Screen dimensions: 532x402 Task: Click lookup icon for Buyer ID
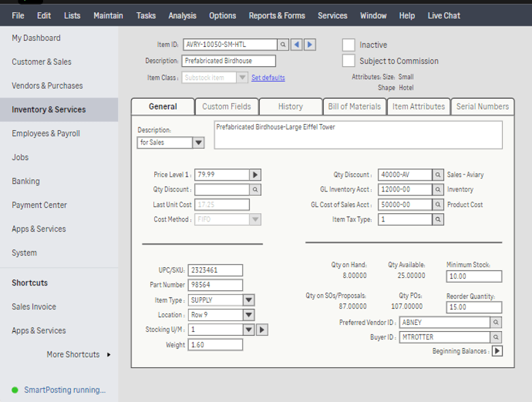496,337
